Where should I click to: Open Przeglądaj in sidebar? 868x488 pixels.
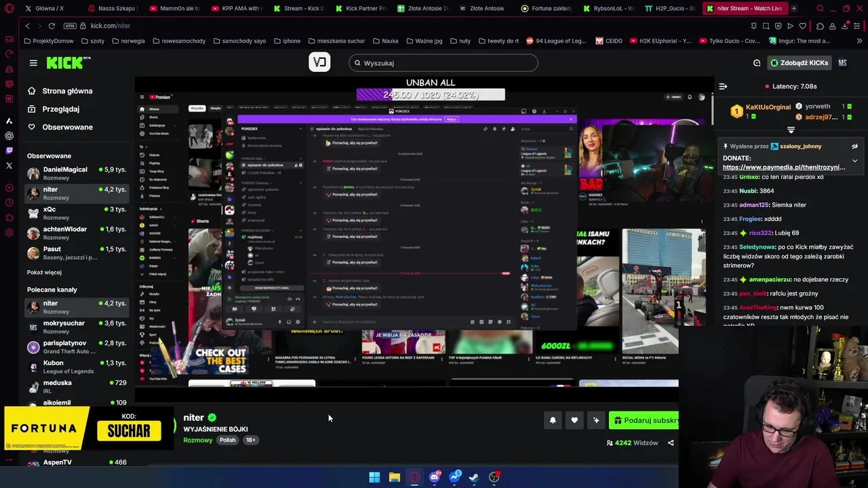click(54, 109)
